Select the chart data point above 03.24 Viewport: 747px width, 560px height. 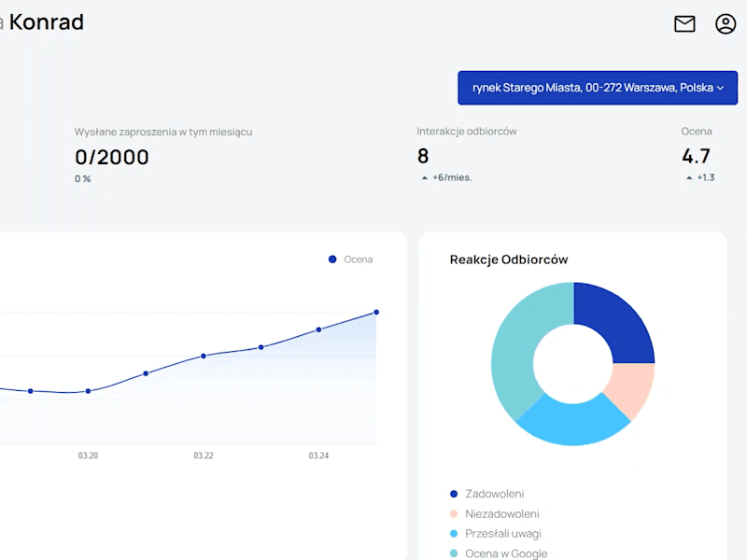(x=318, y=329)
